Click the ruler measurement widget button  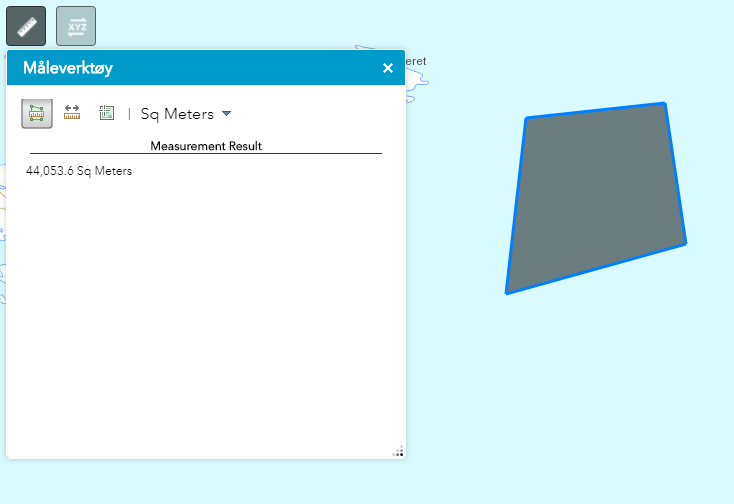(26, 26)
